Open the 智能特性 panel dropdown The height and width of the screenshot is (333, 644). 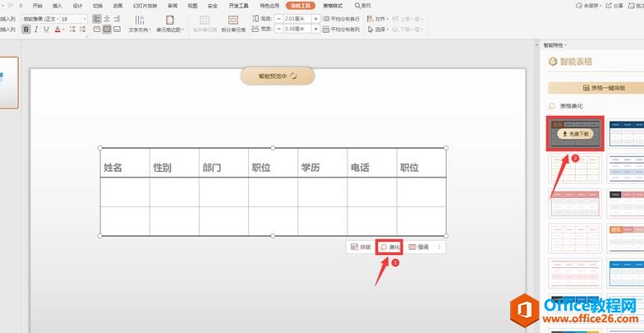tap(555, 45)
